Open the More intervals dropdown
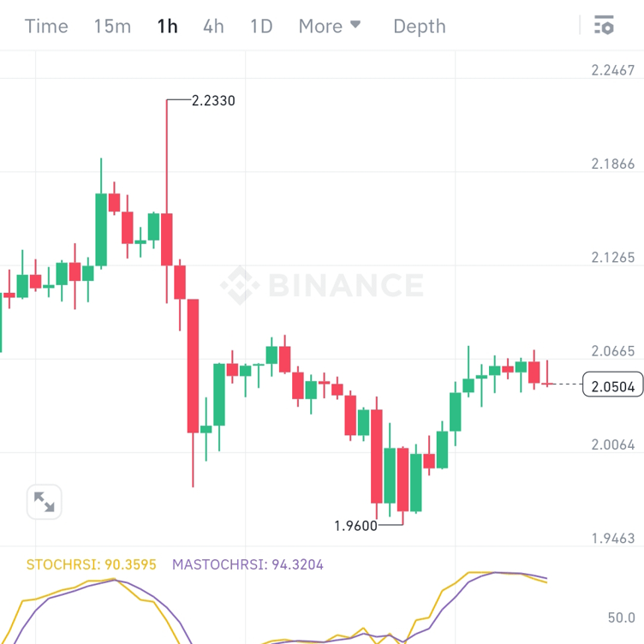Viewport: 644px width, 644px height. click(x=330, y=26)
